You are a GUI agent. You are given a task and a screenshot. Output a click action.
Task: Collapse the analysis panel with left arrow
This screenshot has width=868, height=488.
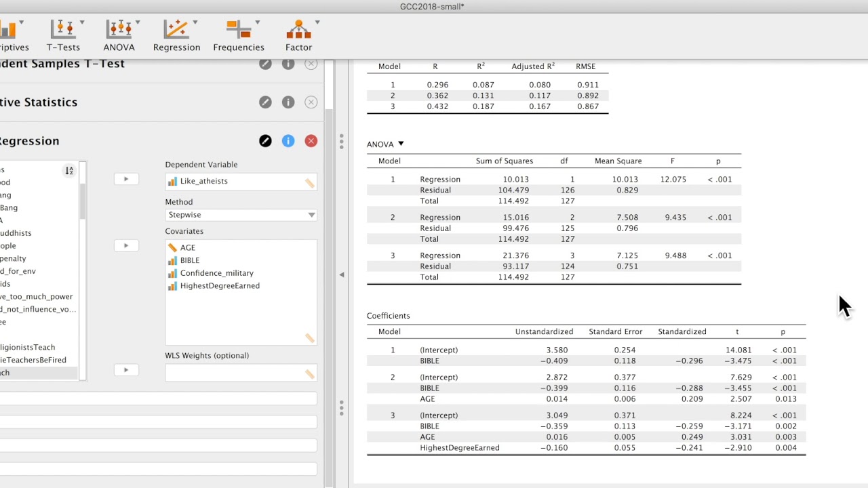[x=342, y=274]
